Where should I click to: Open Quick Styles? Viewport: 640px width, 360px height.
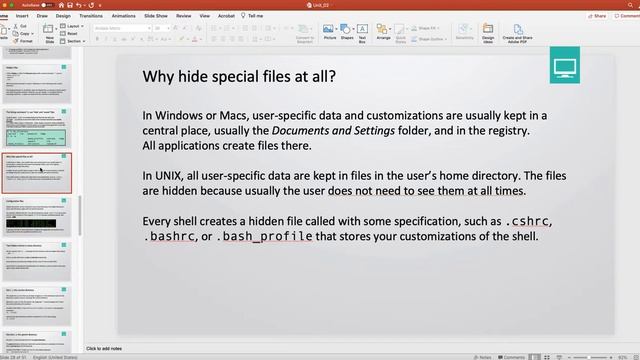click(400, 33)
